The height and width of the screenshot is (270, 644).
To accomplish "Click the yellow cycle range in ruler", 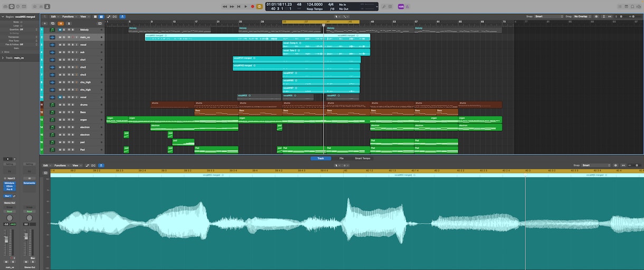I will (321, 22).
